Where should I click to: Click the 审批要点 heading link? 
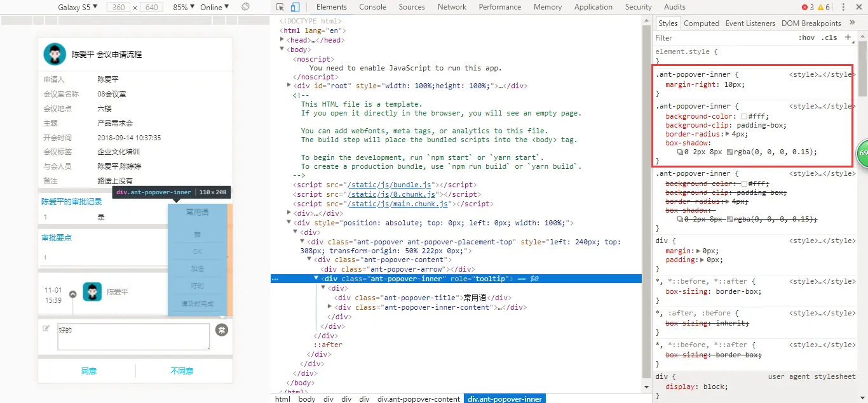(x=57, y=237)
